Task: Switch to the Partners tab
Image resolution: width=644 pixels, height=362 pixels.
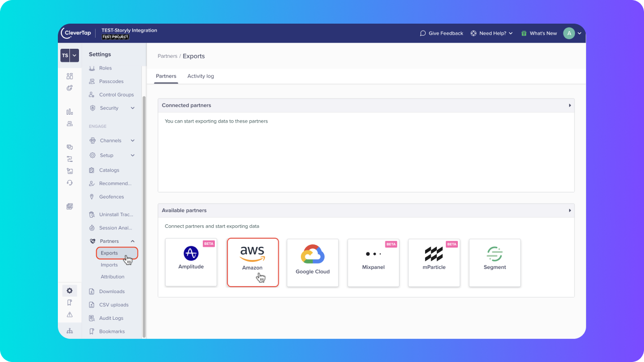Action: tap(166, 76)
